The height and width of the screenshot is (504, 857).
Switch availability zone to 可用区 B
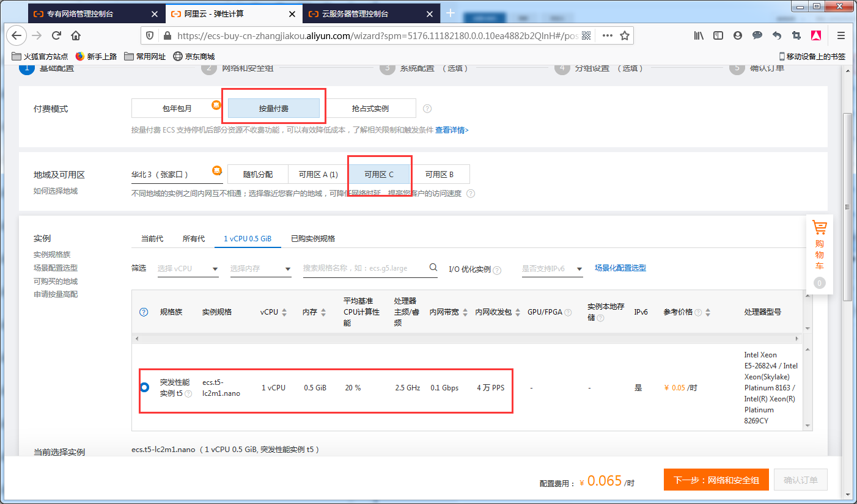(x=441, y=173)
